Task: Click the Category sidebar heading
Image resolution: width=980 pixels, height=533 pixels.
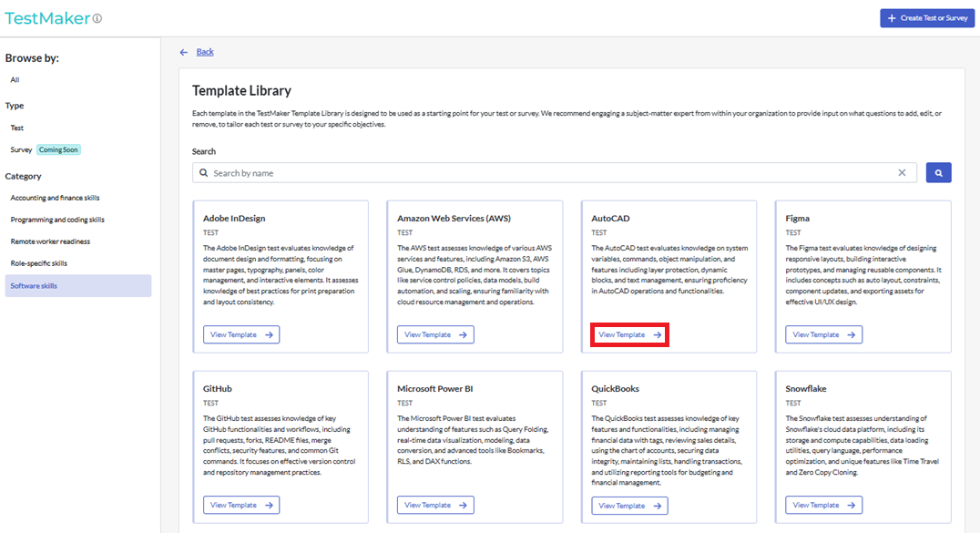Action: point(23,177)
